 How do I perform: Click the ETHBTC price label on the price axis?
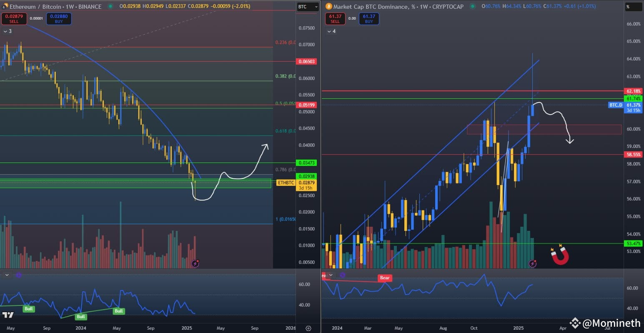click(x=285, y=183)
